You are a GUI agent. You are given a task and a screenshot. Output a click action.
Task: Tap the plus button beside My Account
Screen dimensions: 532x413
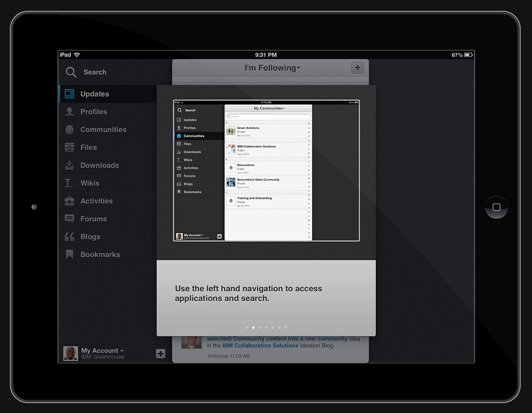point(161,354)
